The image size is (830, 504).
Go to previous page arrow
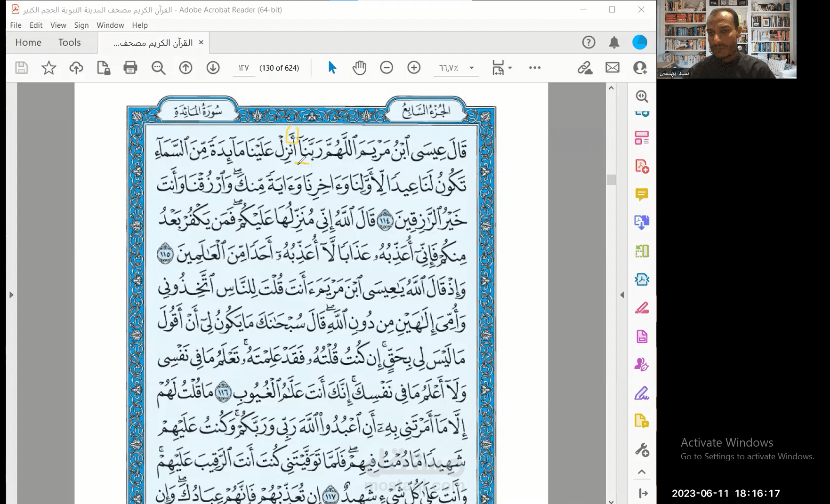click(185, 68)
